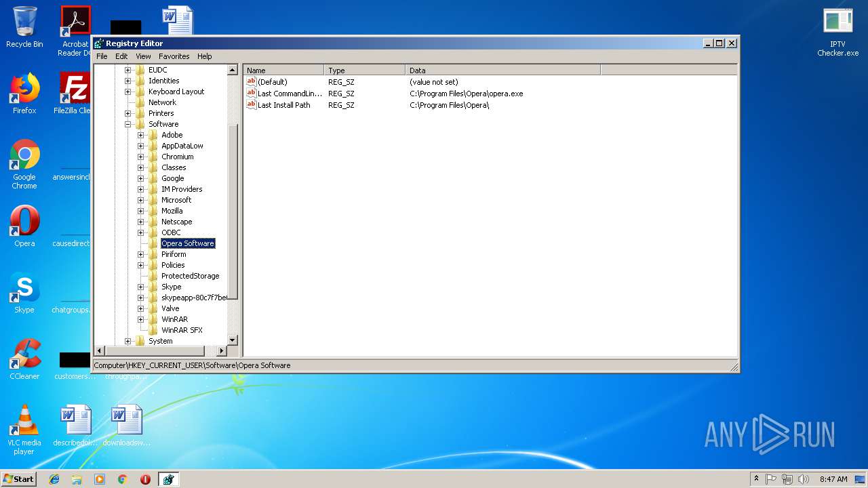The width and height of the screenshot is (868, 488).
Task: Select the downloadsw Word document on desktop
Action: tap(127, 426)
